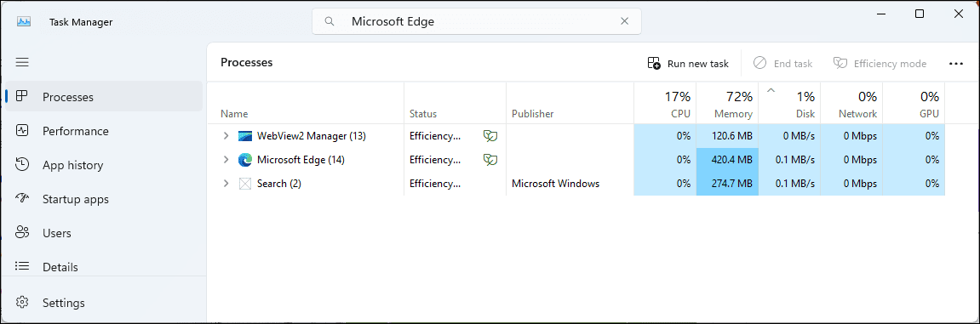
Task: Sort by the Memory column header
Action: pos(727,103)
